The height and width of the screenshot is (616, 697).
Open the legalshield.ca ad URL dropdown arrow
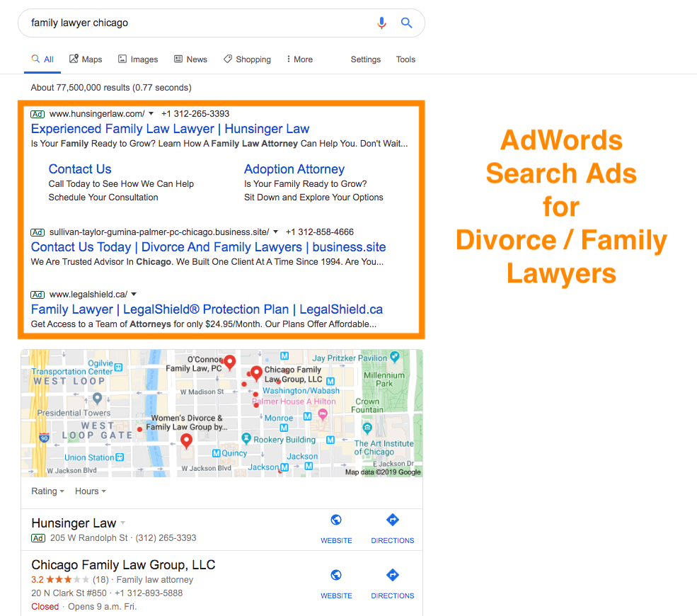[134, 294]
